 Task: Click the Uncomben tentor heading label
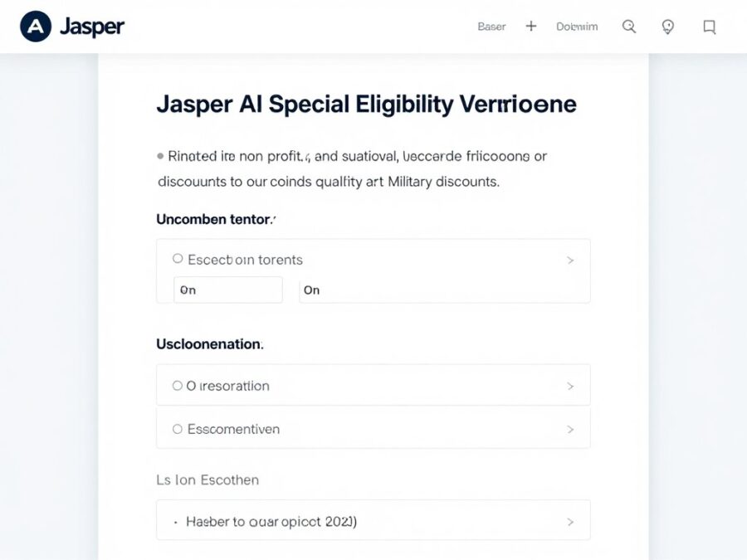point(214,219)
